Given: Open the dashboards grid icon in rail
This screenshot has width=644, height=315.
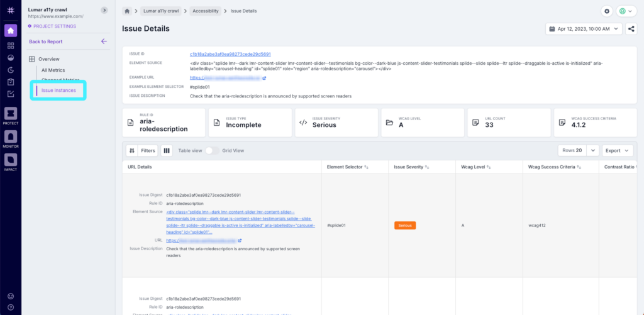Looking at the screenshot, I should point(11,46).
